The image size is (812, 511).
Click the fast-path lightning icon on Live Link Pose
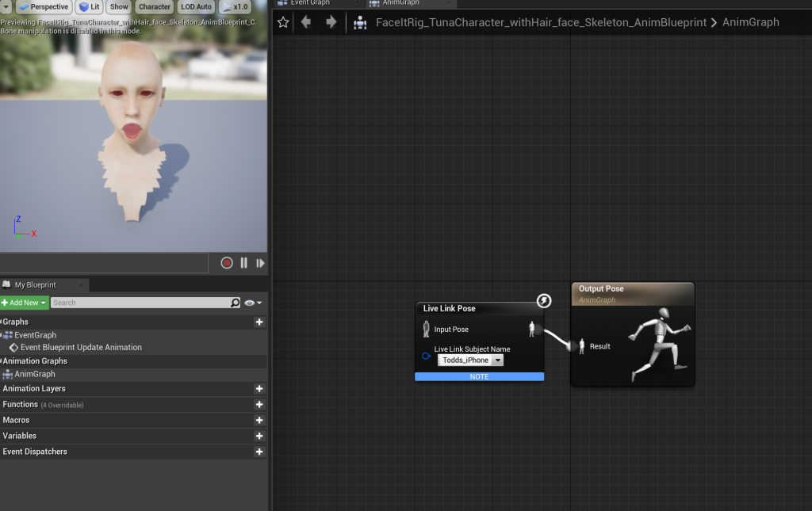coord(544,301)
